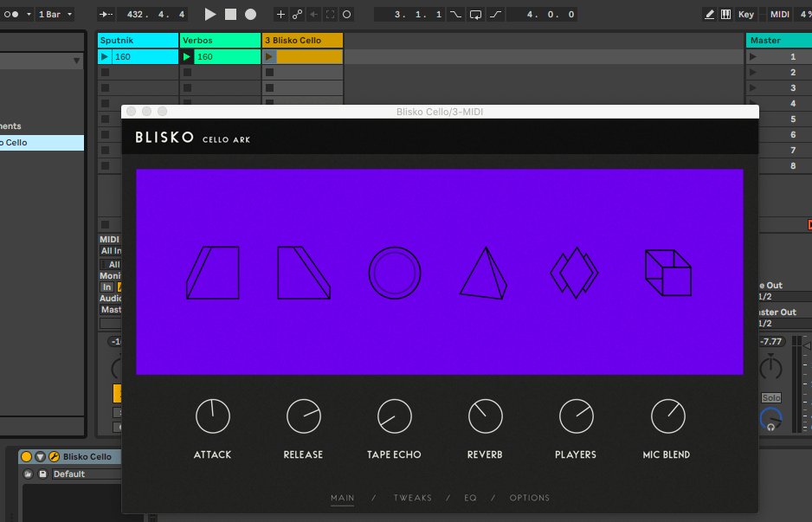Image resolution: width=812 pixels, height=522 pixels.
Task: Click Capture MIDI bracket icon
Action: (330, 15)
